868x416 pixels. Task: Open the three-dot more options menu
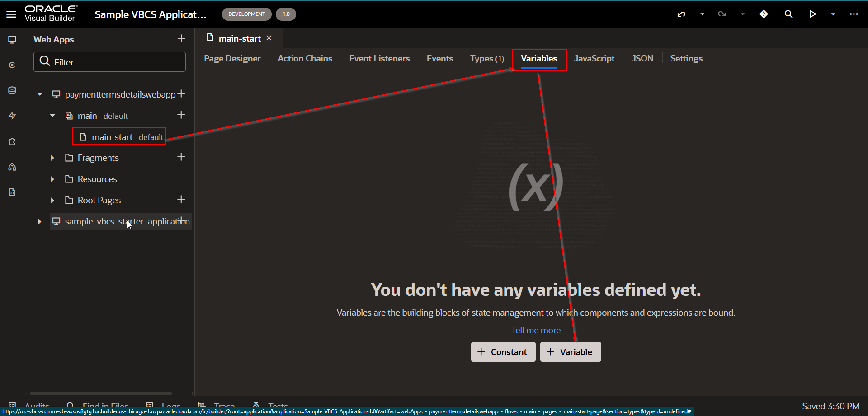point(854,14)
